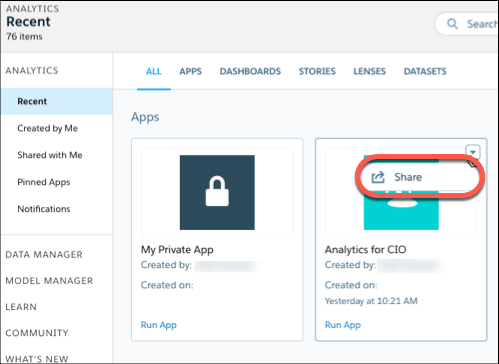The width and height of the screenshot is (499, 364).
Task: Open Shared with Me list
Action: pos(50,155)
